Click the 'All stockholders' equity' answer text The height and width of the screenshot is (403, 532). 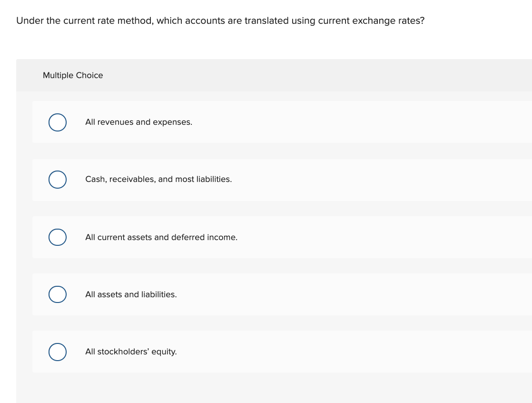tap(131, 352)
